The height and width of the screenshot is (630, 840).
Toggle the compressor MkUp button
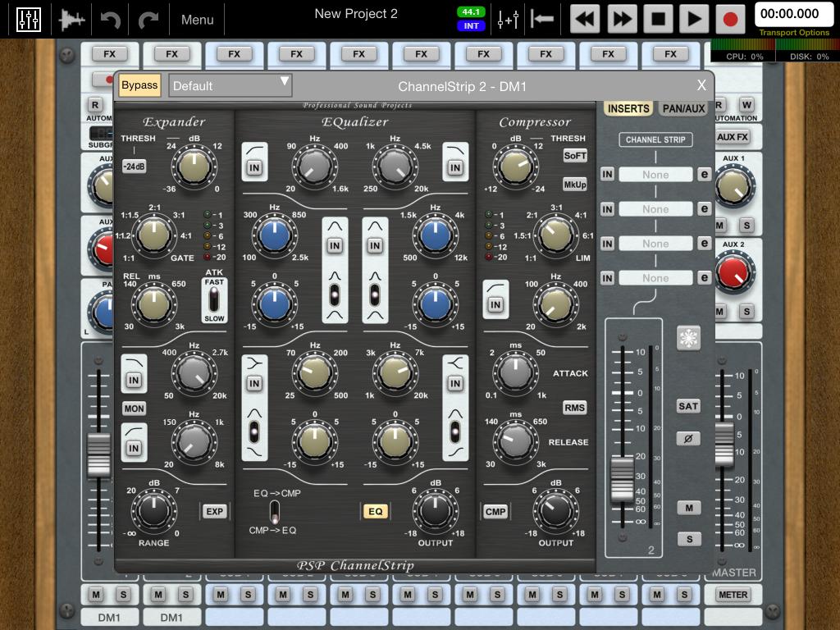[575, 185]
